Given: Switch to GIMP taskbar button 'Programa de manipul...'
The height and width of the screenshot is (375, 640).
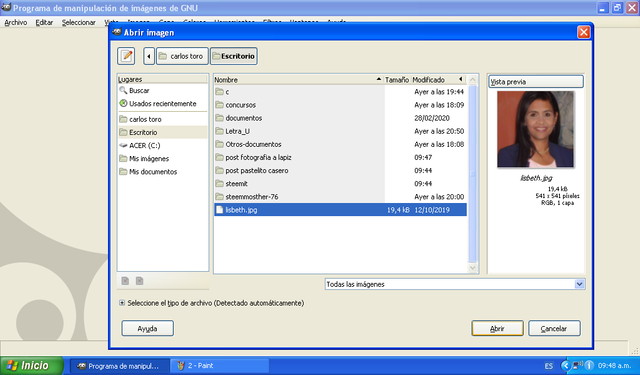Looking at the screenshot, I should click(119, 366).
